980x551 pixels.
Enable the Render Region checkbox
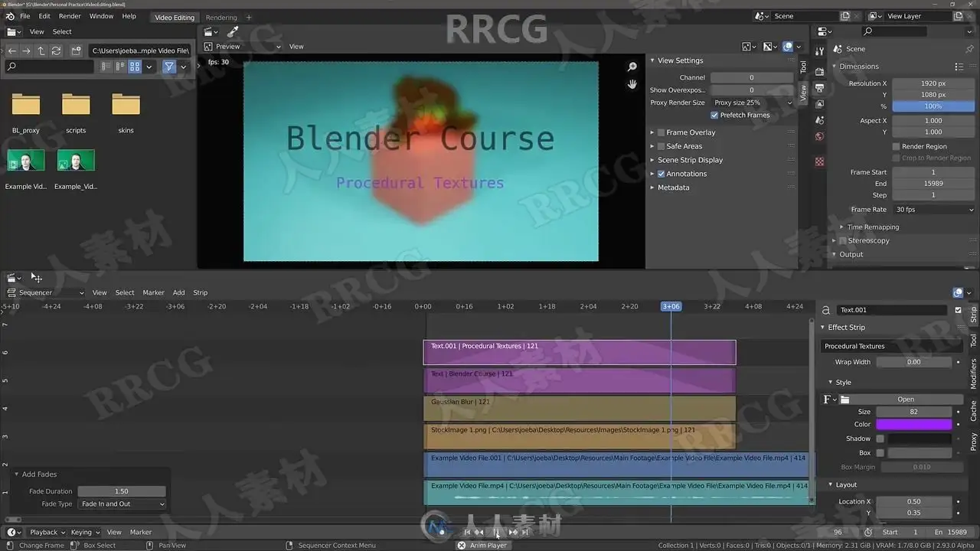tap(896, 146)
